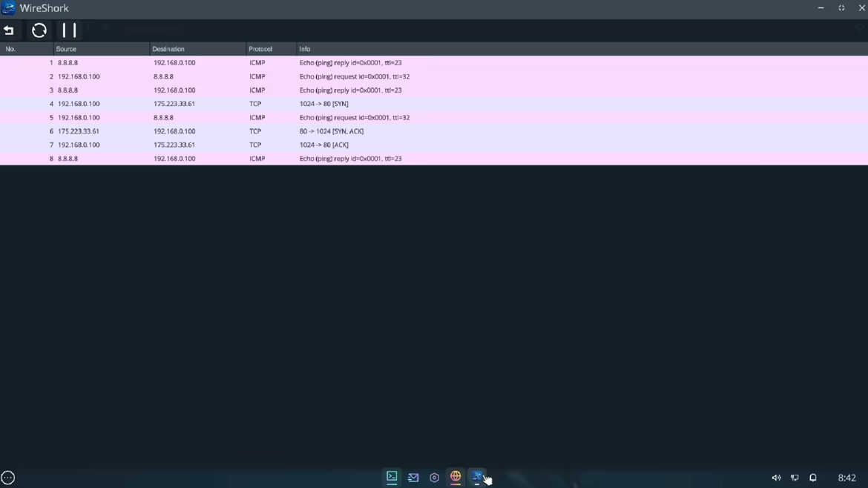This screenshot has height=488, width=868.
Task: Click the WireShork icon in the taskbar
Action: coord(476,476)
